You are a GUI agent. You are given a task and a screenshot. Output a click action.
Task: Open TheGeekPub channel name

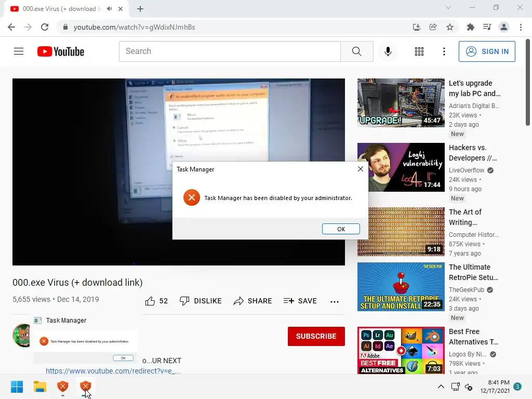(x=466, y=290)
